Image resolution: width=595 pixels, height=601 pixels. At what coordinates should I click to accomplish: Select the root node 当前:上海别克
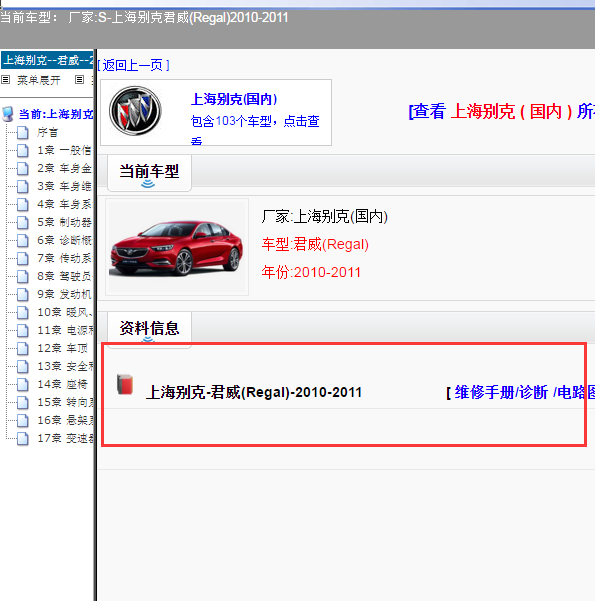(x=56, y=114)
